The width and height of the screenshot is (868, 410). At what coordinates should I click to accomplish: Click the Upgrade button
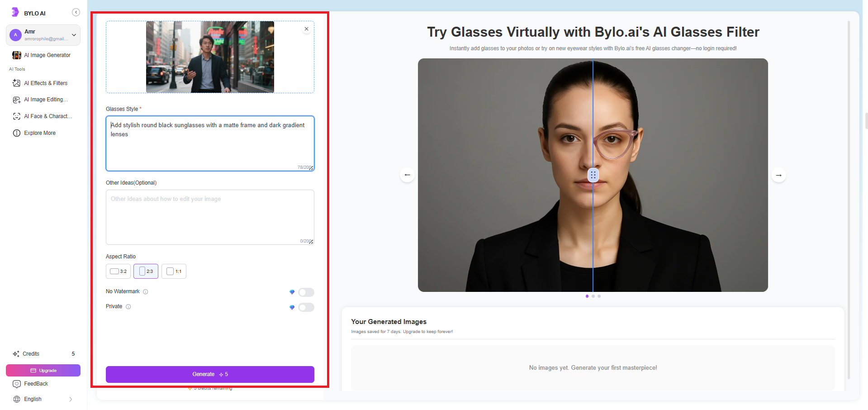pyautogui.click(x=43, y=371)
